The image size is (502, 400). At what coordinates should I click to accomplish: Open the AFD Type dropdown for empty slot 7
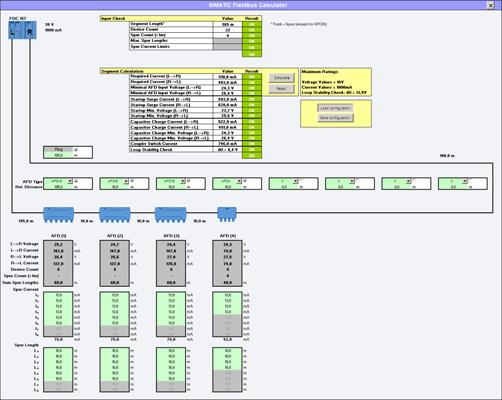tap(408, 181)
